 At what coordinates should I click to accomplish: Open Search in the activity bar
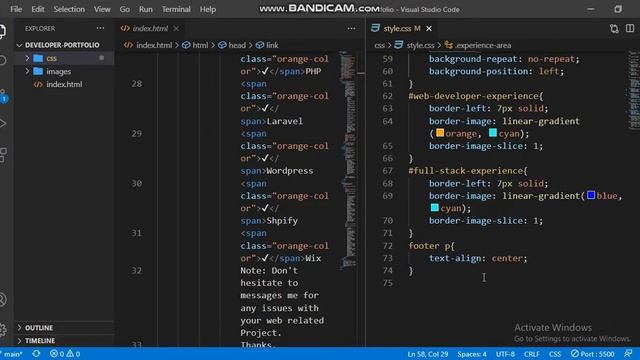coord(2,60)
